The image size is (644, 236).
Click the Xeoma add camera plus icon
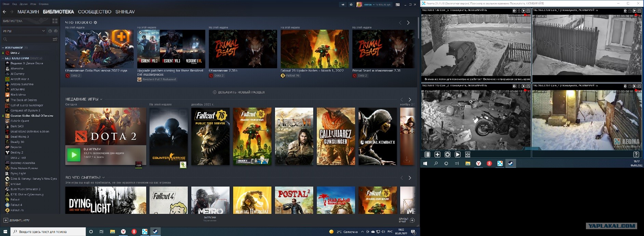coord(437,154)
